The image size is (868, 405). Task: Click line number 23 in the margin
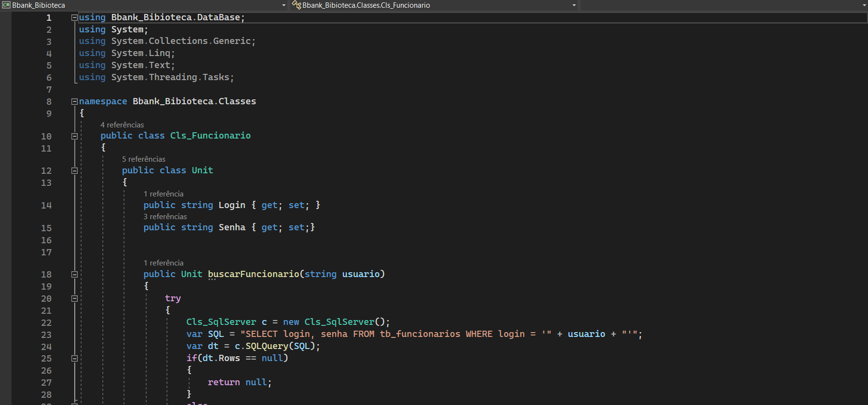point(46,335)
